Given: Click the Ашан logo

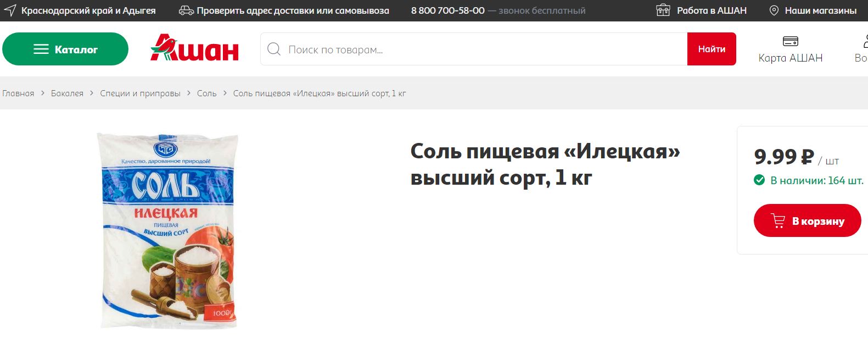Looking at the screenshot, I should click(x=194, y=47).
